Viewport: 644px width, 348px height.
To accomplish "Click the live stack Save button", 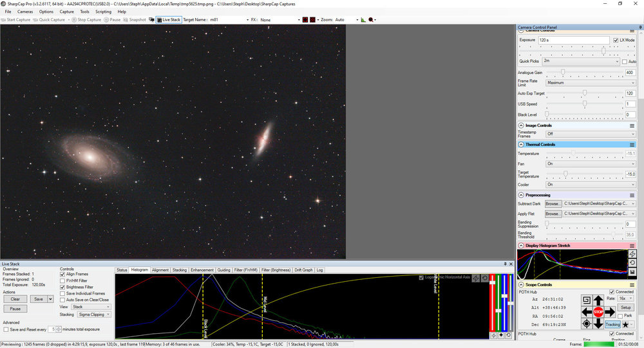I will tap(39, 299).
